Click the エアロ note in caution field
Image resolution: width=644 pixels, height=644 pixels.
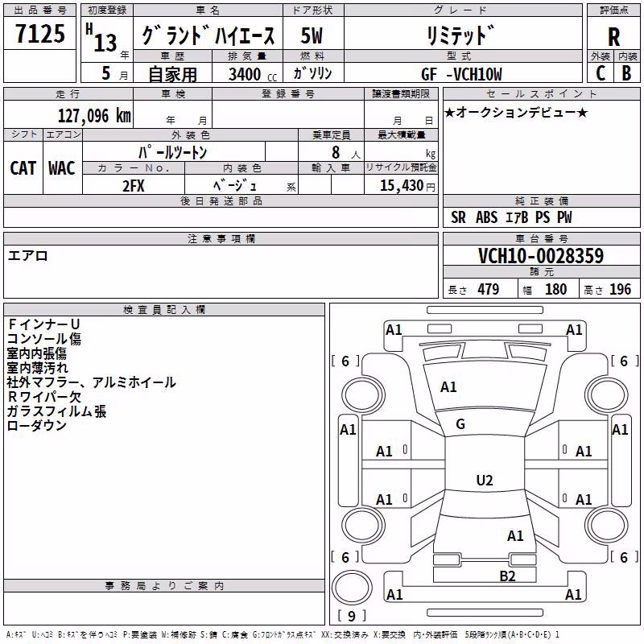pyautogui.click(x=28, y=256)
